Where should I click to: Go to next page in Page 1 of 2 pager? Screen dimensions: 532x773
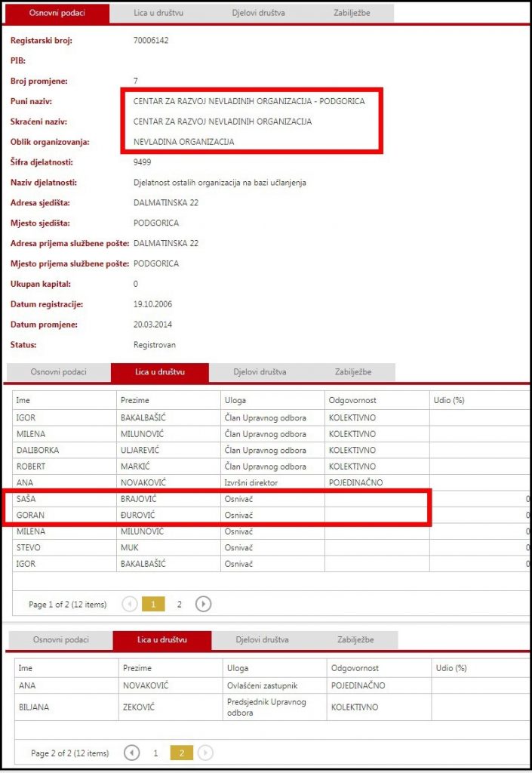(x=203, y=604)
